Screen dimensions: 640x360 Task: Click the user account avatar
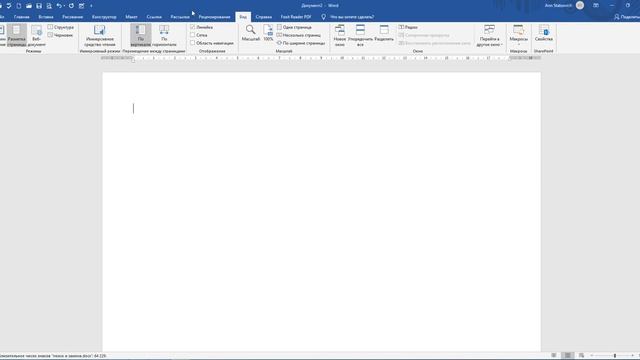[580, 5]
